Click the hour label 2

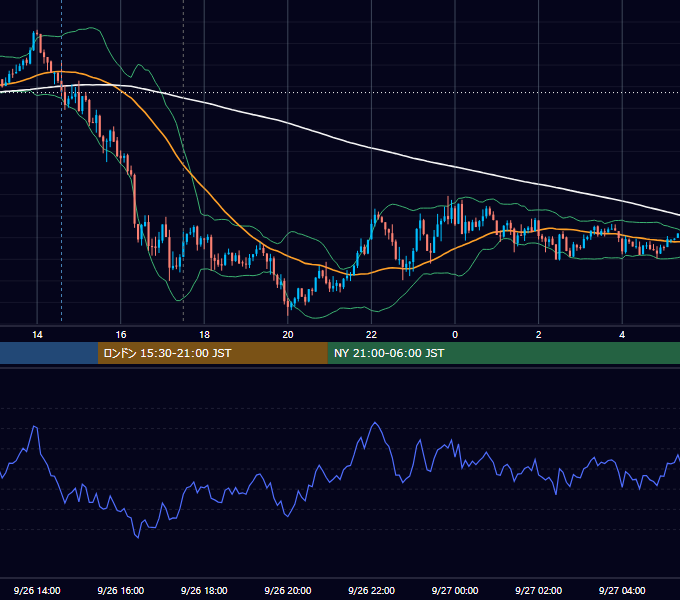click(539, 335)
